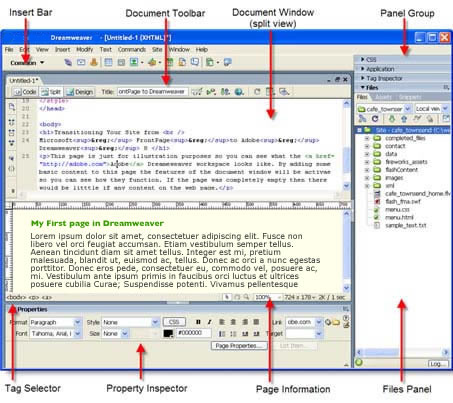Screen dimensions: 453x403
Task: Click the Refresh icon in the Files panel
Action: pyautogui.click(x=375, y=119)
